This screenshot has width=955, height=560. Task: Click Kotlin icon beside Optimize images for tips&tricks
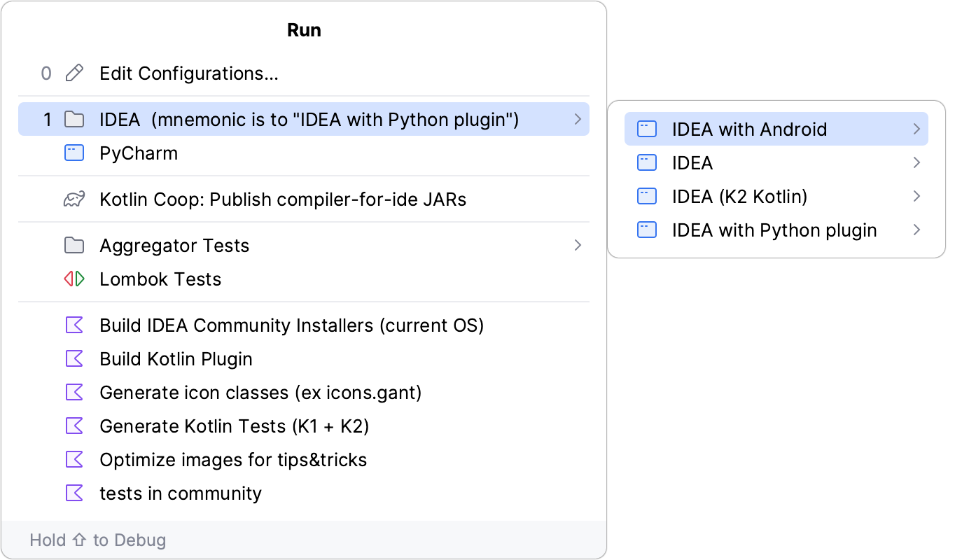click(74, 460)
